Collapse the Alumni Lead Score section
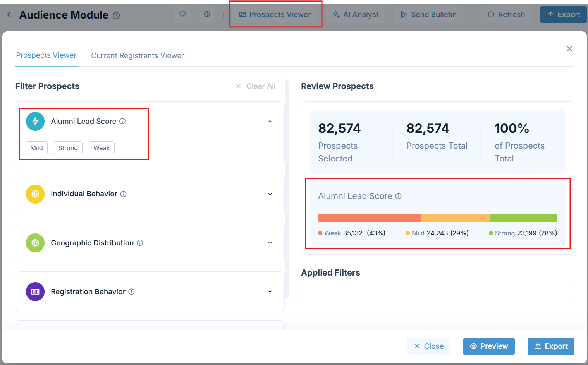 click(270, 122)
